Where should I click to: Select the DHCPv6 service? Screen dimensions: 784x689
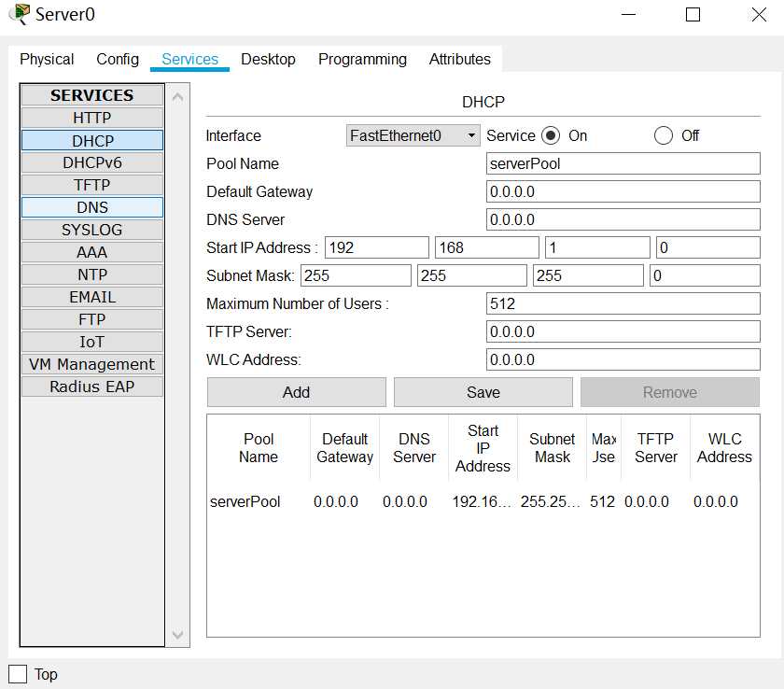[92, 163]
